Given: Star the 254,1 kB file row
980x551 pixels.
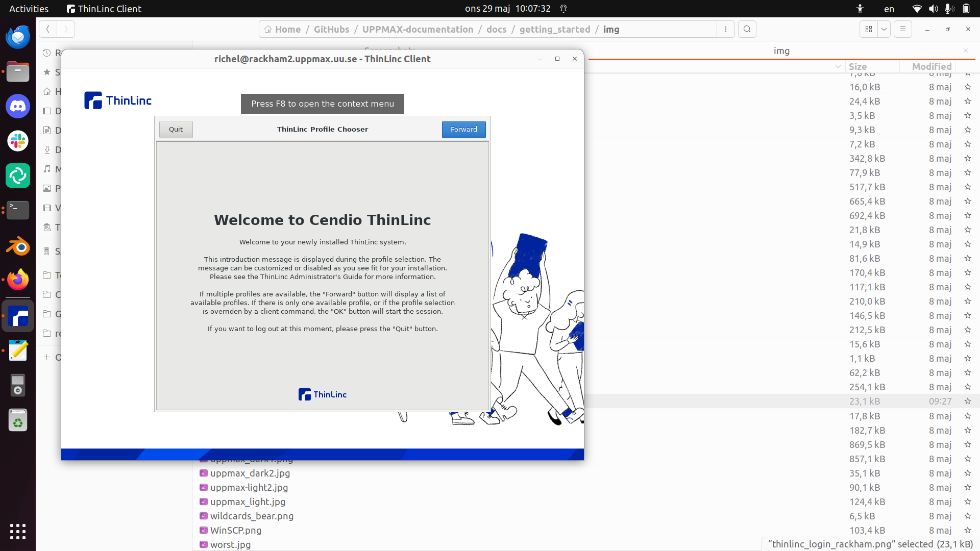Looking at the screenshot, I should [967, 387].
